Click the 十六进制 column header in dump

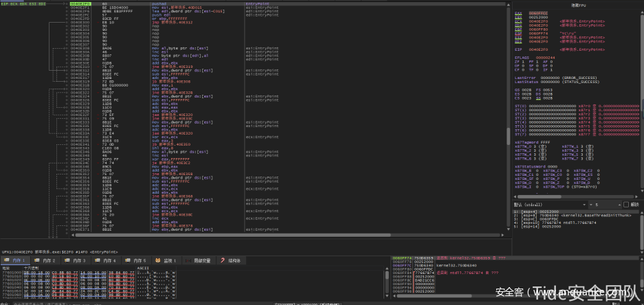pos(31,267)
